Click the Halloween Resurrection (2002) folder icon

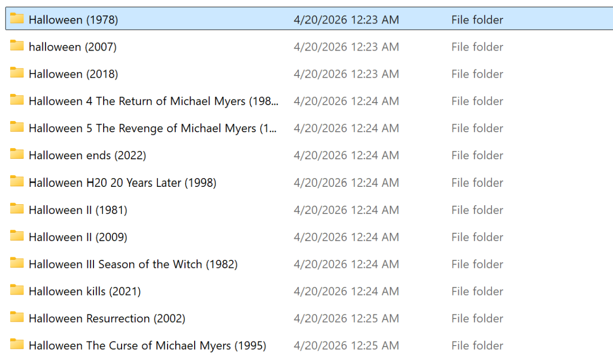(x=17, y=318)
